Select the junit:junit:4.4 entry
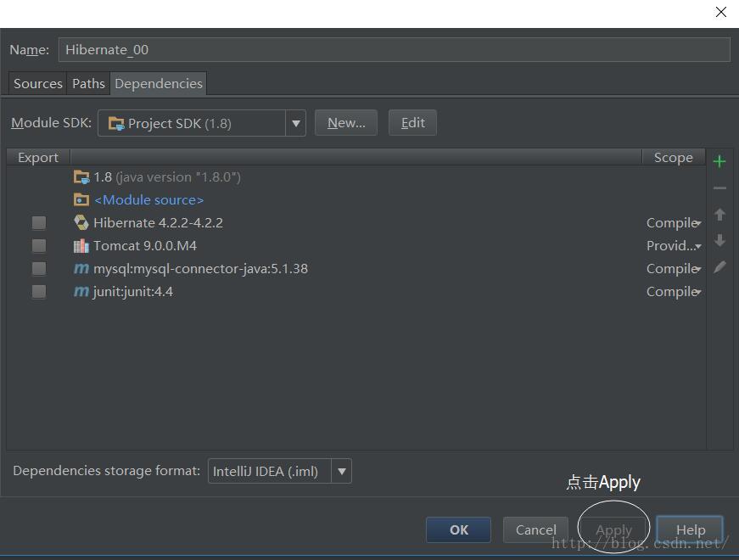 (356, 291)
